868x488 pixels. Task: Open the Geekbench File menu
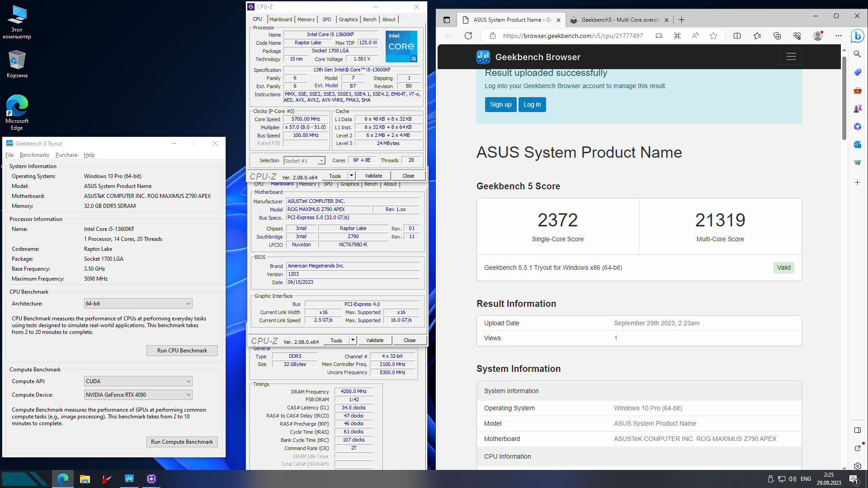(9, 155)
